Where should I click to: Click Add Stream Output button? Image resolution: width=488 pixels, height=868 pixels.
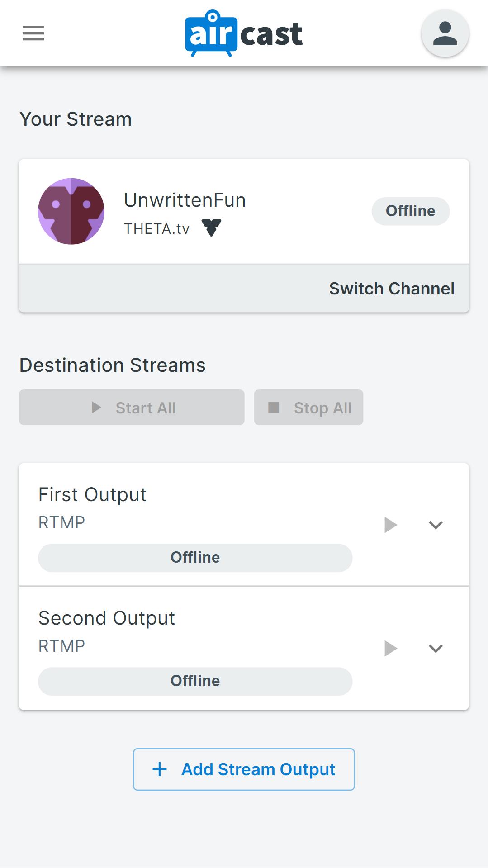[x=244, y=769]
